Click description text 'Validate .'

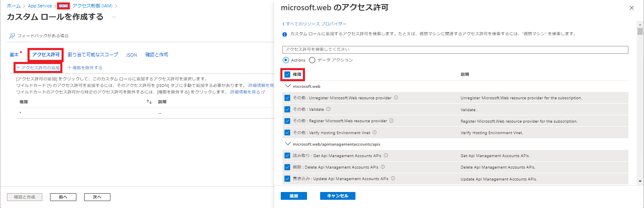(469, 110)
